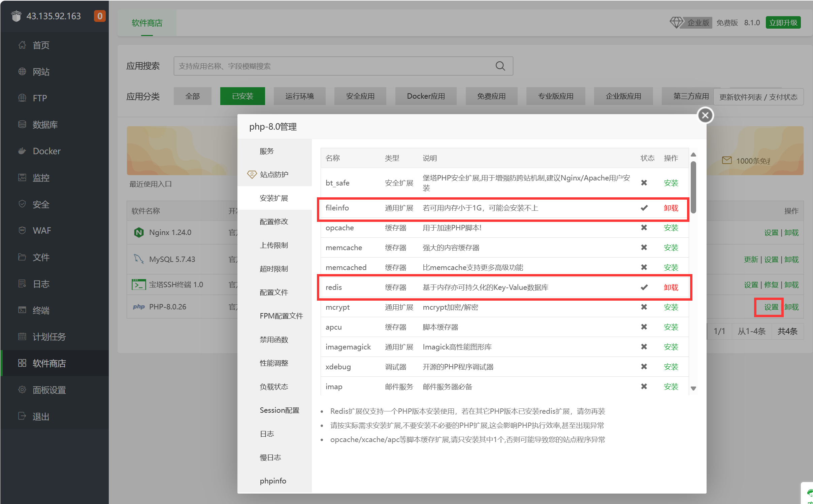Open the 超时限制 tab

pos(274,269)
